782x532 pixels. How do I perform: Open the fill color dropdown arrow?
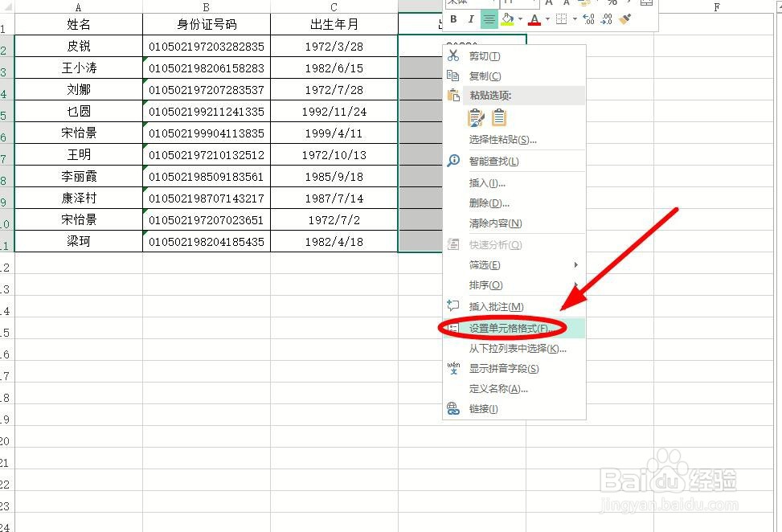[x=520, y=19]
